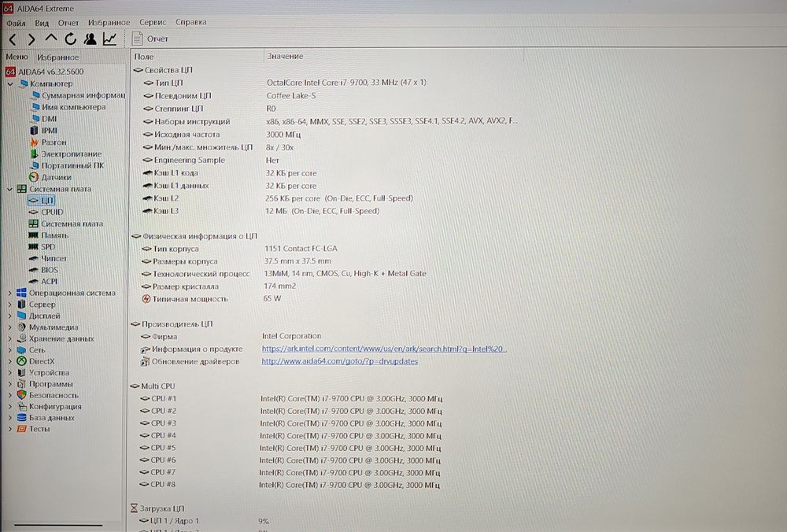The width and height of the screenshot is (787, 532).
Task: Go forward with the right arrow toolbar icon
Action: pos(31,39)
